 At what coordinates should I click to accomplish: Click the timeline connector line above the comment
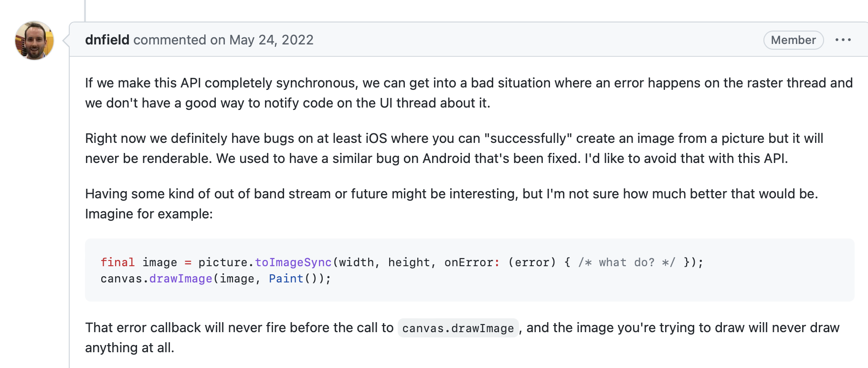point(85,11)
